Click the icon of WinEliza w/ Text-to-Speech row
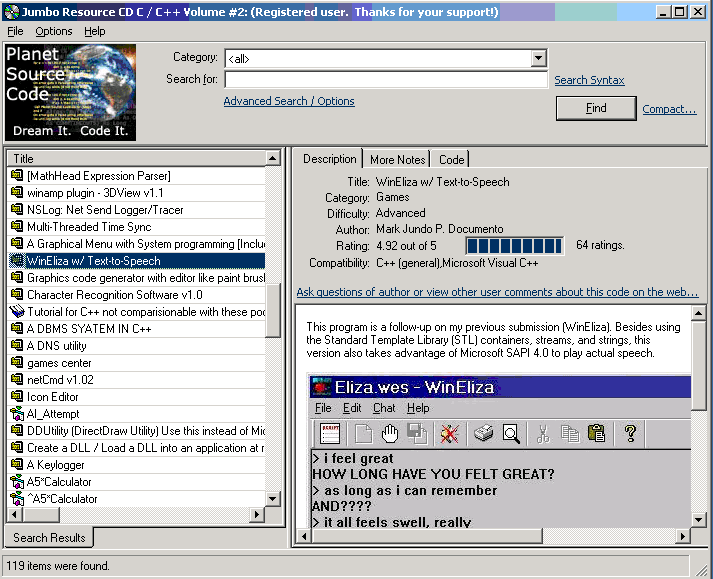 (x=17, y=261)
